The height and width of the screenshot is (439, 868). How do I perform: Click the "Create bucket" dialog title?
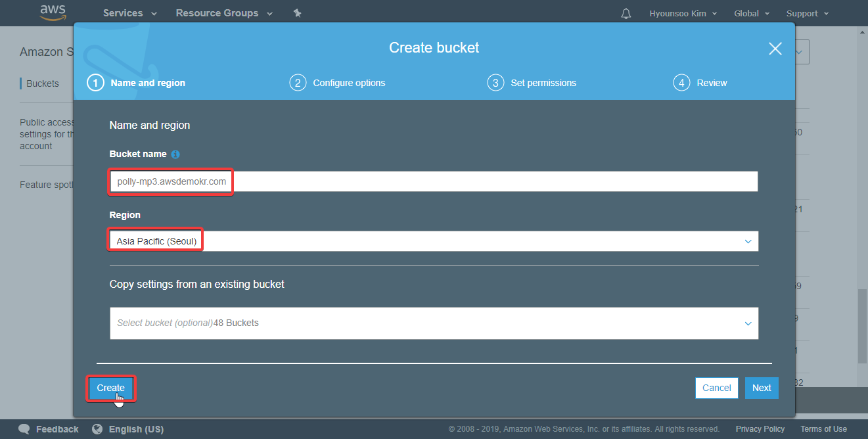[434, 48]
